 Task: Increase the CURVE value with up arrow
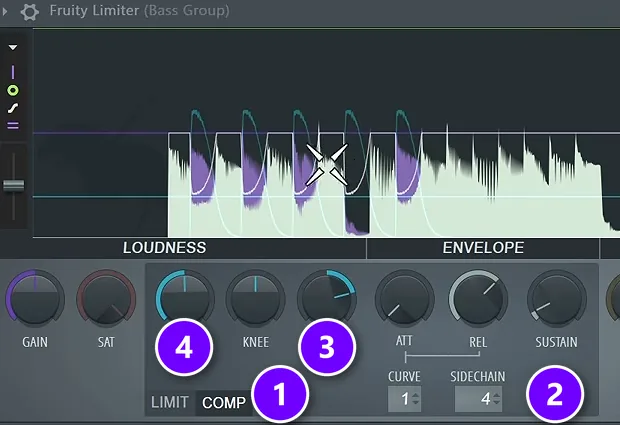[416, 395]
